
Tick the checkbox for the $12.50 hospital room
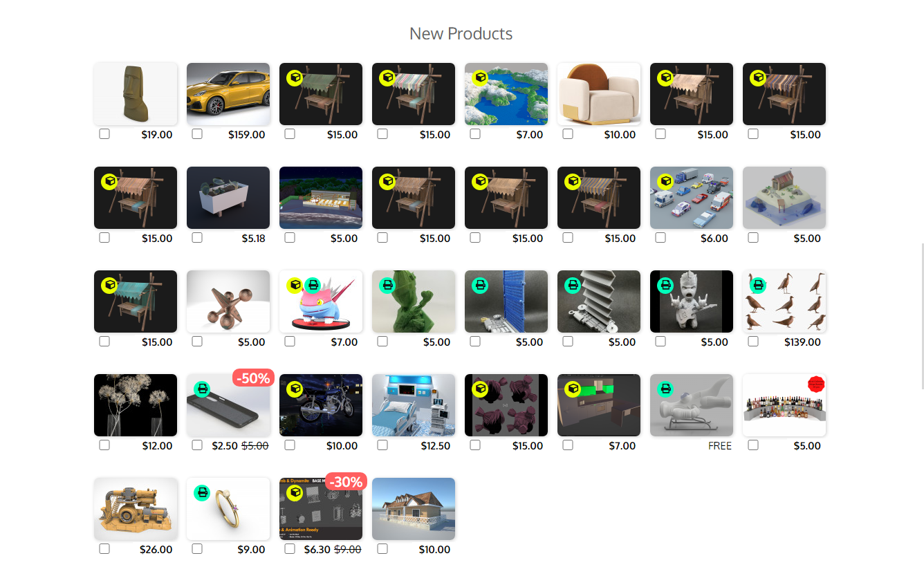(382, 445)
